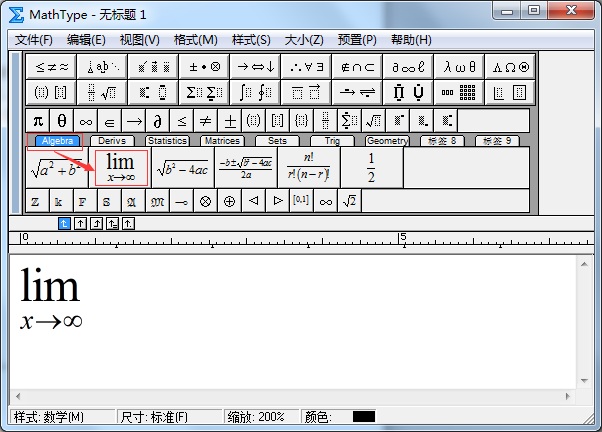Open the summation templates palette
This screenshot has width=602, height=432.
point(205,92)
